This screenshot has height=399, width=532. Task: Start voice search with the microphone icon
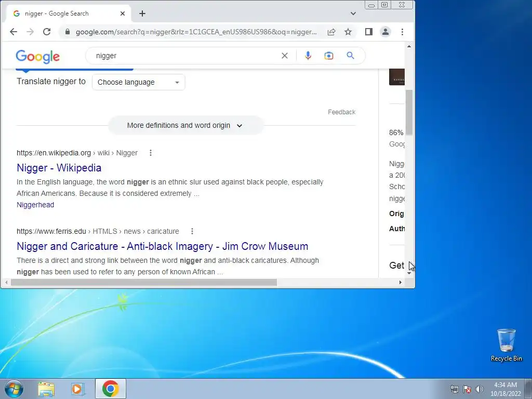308,56
